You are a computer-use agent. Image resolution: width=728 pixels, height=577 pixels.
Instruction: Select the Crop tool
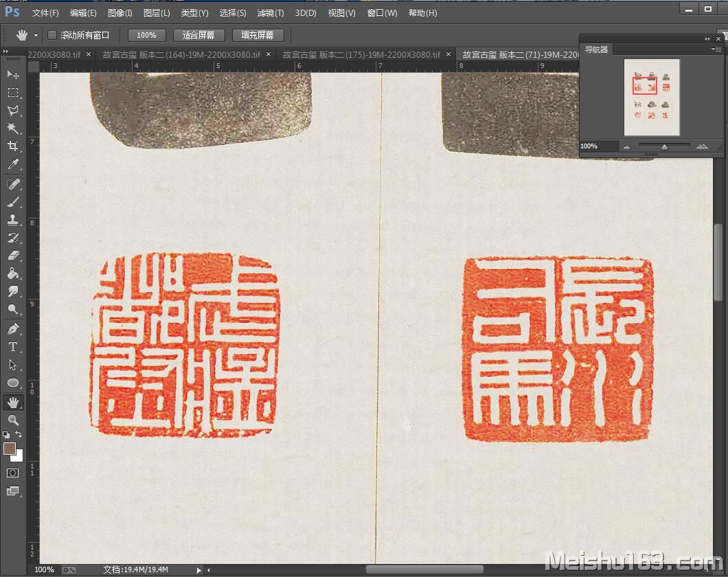pos(13,146)
